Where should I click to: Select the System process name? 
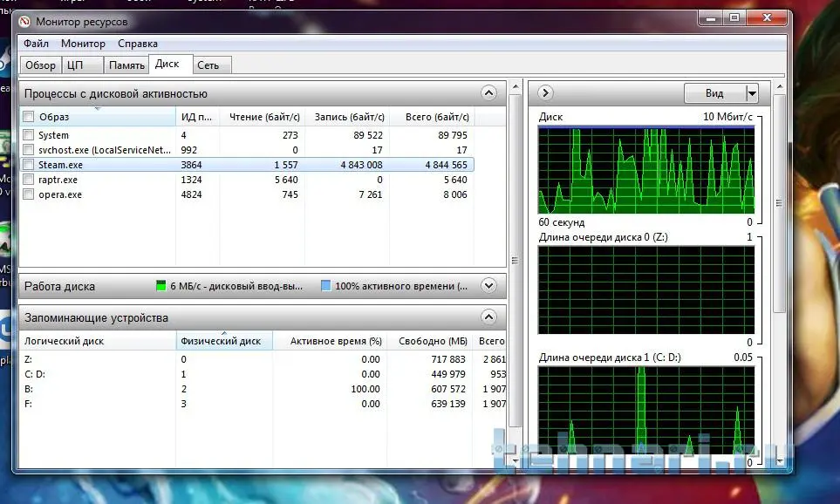53,135
